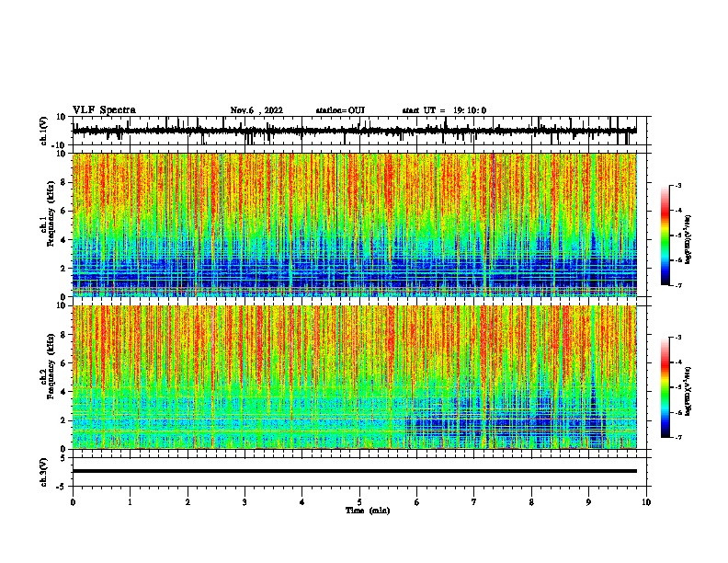The image size is (728, 563).
Task: Click the 'Time (min)' axis label
Action: click(368, 511)
